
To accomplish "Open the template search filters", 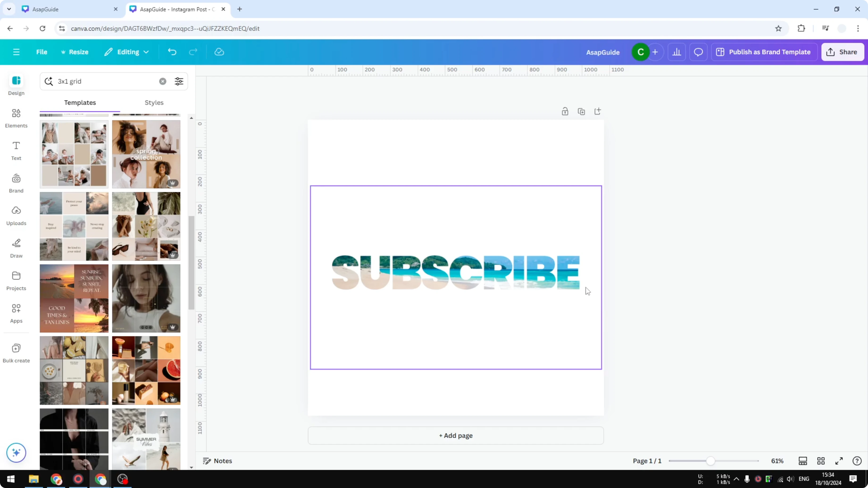I will click(179, 81).
